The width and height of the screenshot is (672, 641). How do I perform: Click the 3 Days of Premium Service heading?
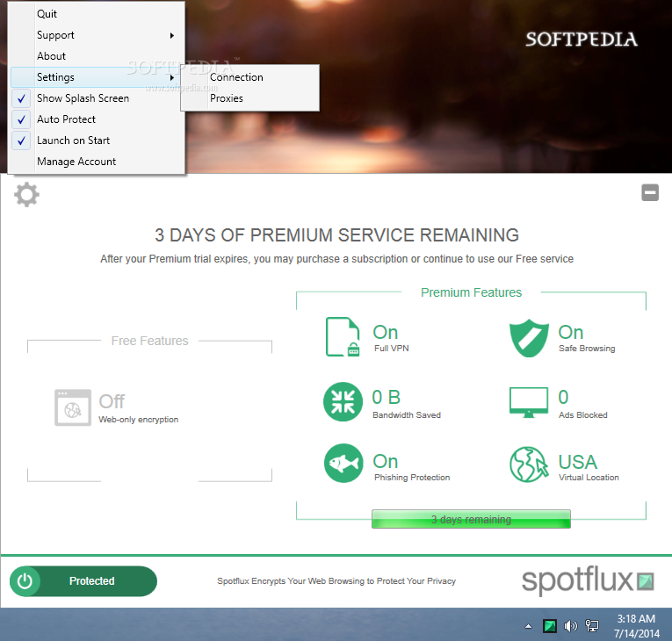[336, 234]
